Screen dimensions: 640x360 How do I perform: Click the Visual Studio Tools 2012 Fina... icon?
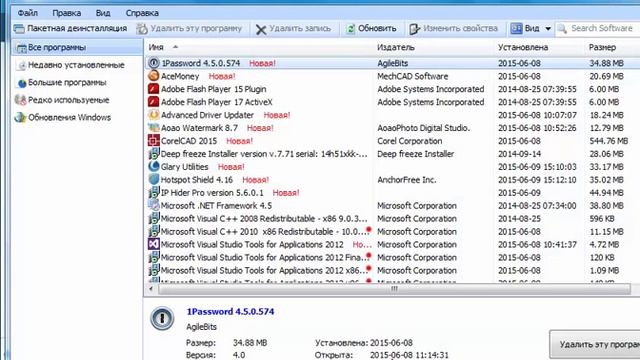(x=153, y=257)
